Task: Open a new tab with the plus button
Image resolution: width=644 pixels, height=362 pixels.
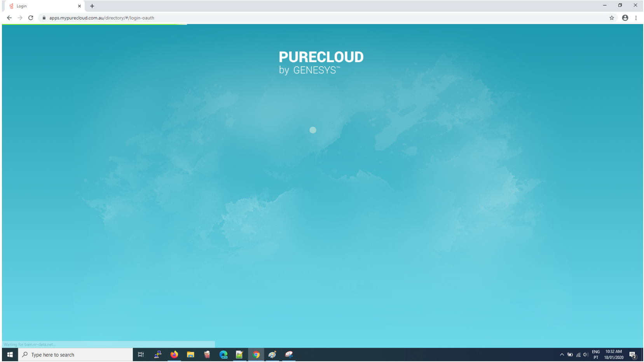Action: pos(92,6)
